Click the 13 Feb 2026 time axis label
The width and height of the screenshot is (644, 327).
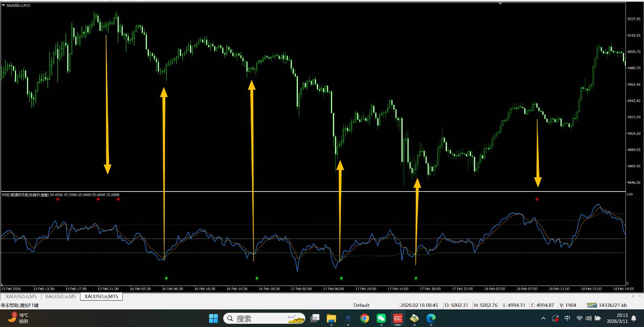(x=11, y=289)
